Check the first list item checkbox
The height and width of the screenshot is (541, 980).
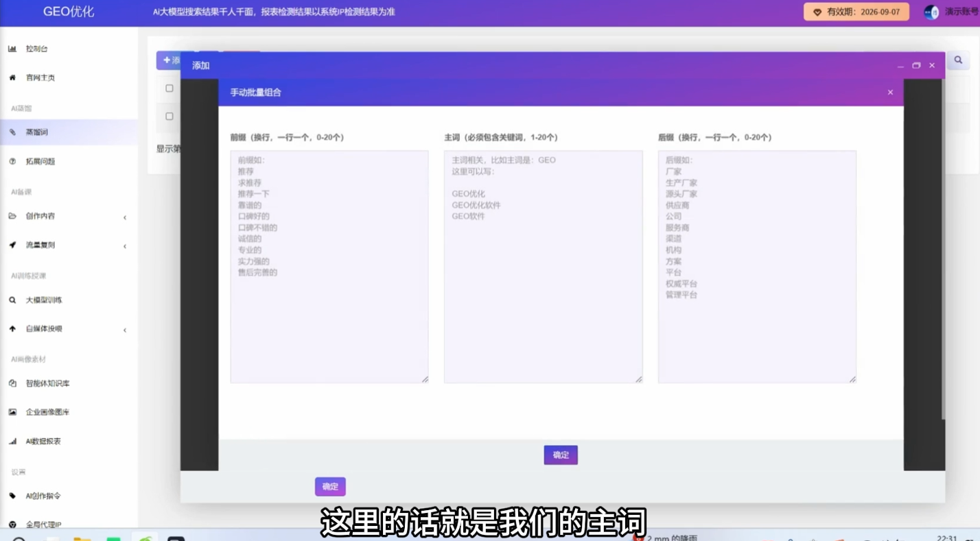[169, 88]
